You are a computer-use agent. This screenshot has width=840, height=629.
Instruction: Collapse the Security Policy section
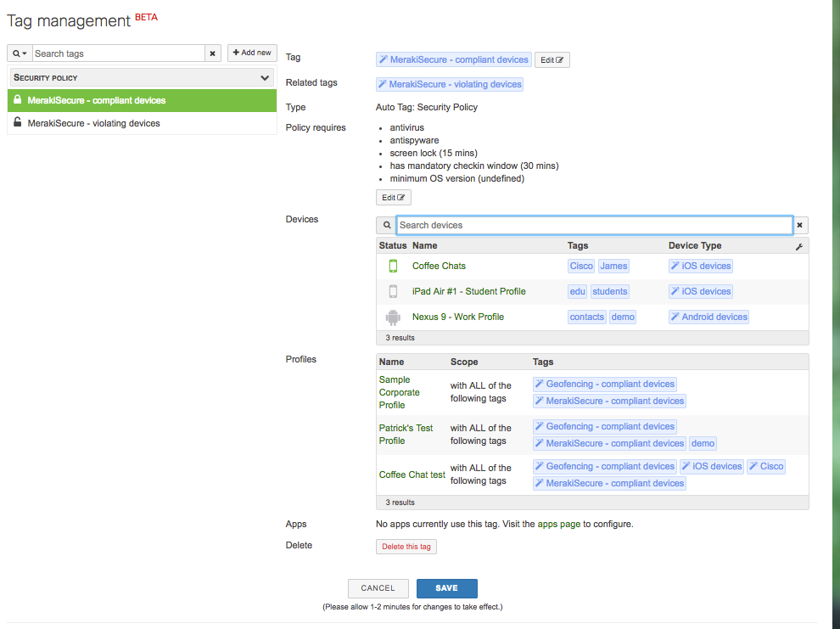[x=264, y=77]
